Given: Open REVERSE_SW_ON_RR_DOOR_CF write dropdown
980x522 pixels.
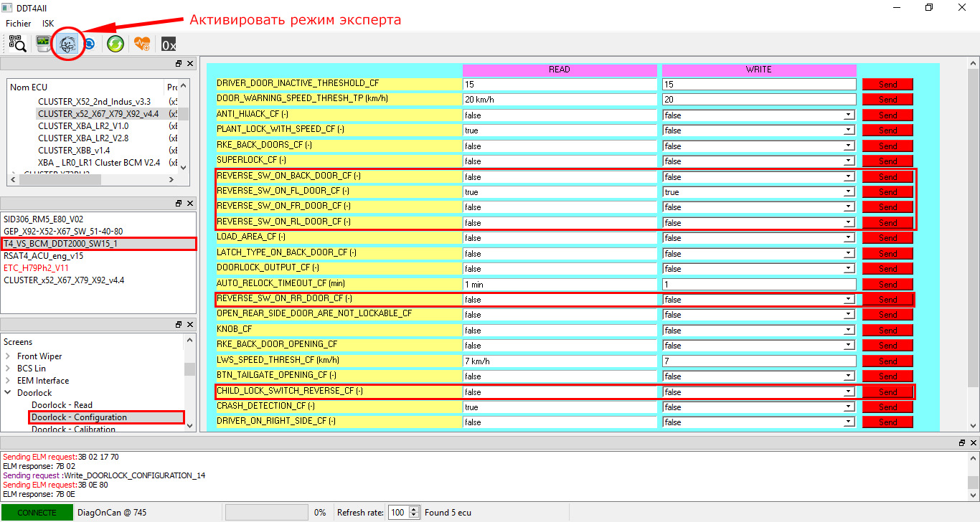Looking at the screenshot, I should tap(849, 300).
